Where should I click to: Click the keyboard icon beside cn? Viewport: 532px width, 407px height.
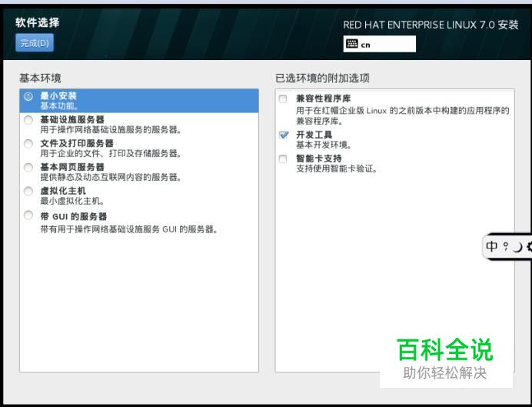[352, 44]
